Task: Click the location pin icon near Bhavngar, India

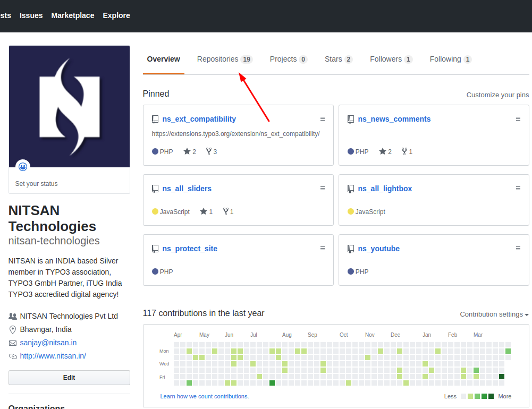Action: 12,329
